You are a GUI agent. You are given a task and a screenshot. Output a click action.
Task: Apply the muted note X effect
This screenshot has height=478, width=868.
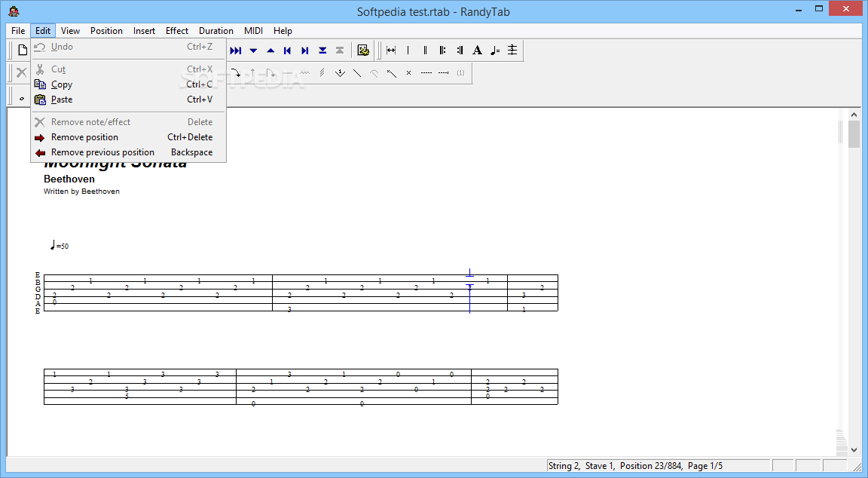[408, 72]
